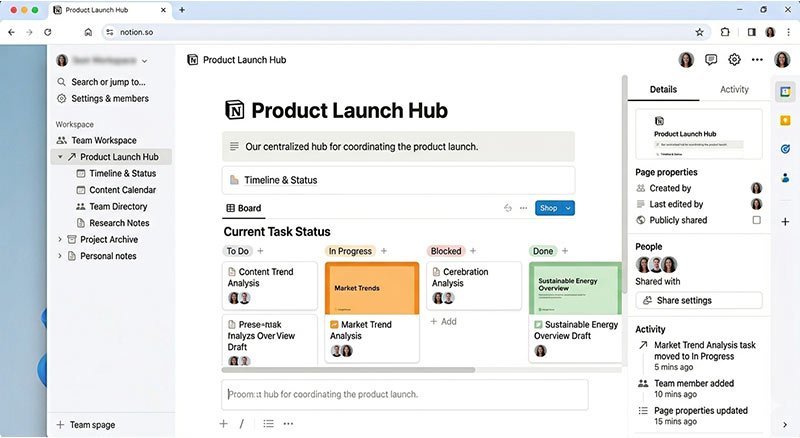Toggle the Publicly shared checkbox

756,220
